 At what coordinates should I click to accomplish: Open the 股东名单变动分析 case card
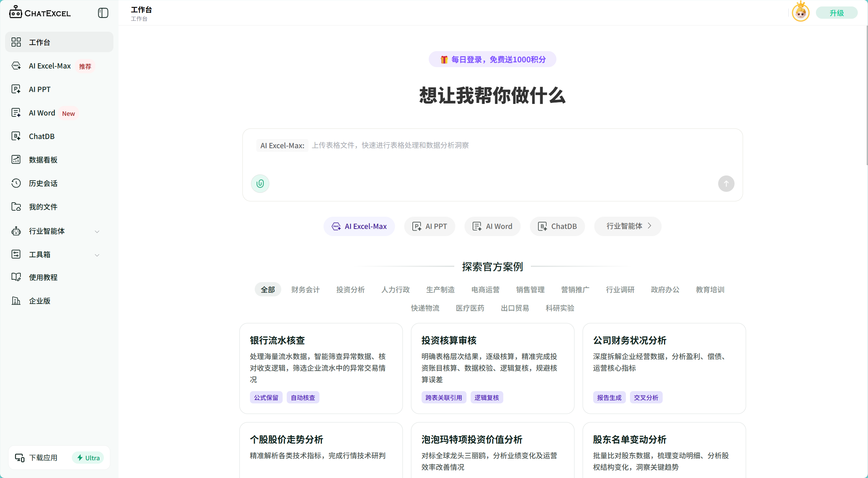click(664, 450)
